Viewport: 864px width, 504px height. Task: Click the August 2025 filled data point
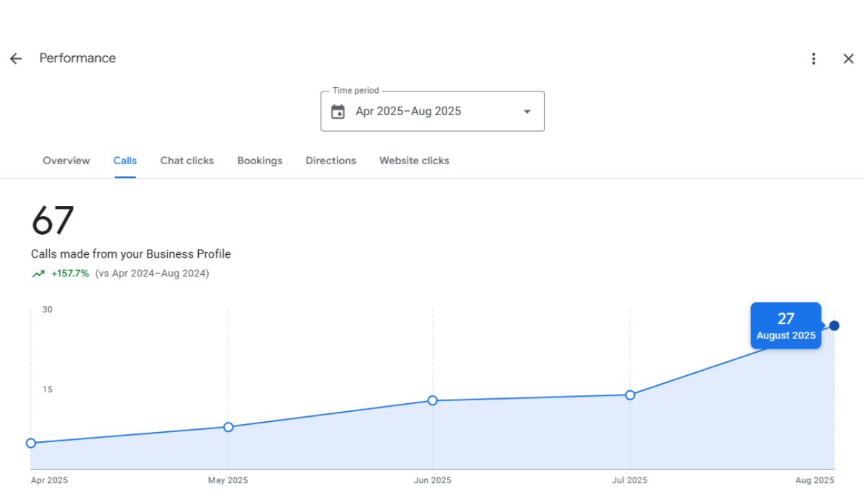point(834,325)
